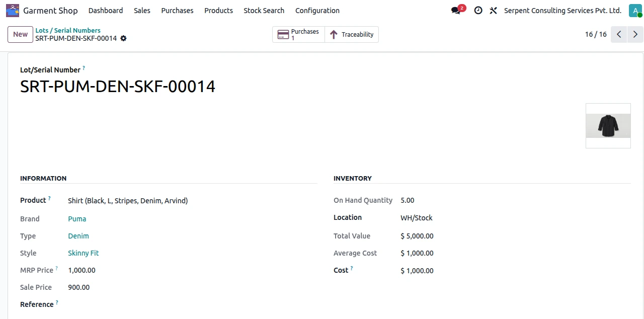Click the Total Value $ 5,000.00
Screen dimensions: 644x319
[x=417, y=236]
